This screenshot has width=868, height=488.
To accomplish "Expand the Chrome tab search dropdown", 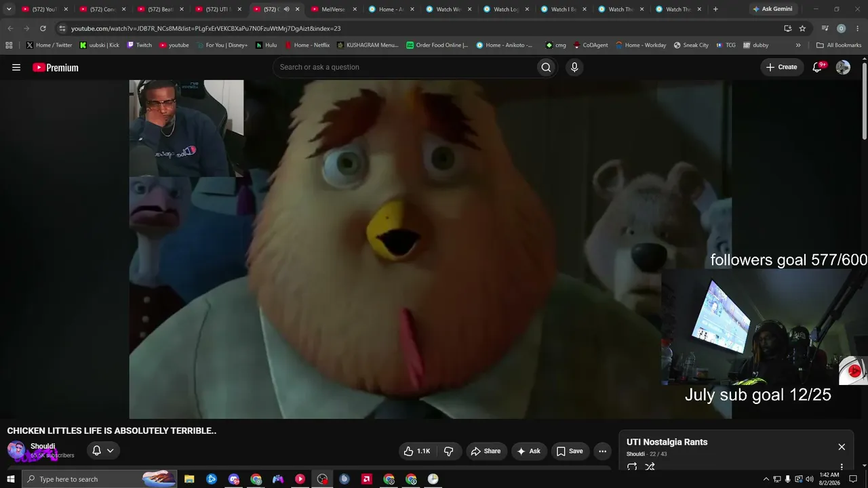I will pyautogui.click(x=9, y=9).
